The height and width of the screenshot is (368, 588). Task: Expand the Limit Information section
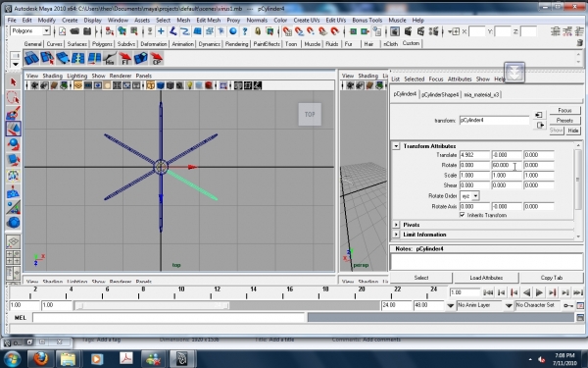[396, 235]
